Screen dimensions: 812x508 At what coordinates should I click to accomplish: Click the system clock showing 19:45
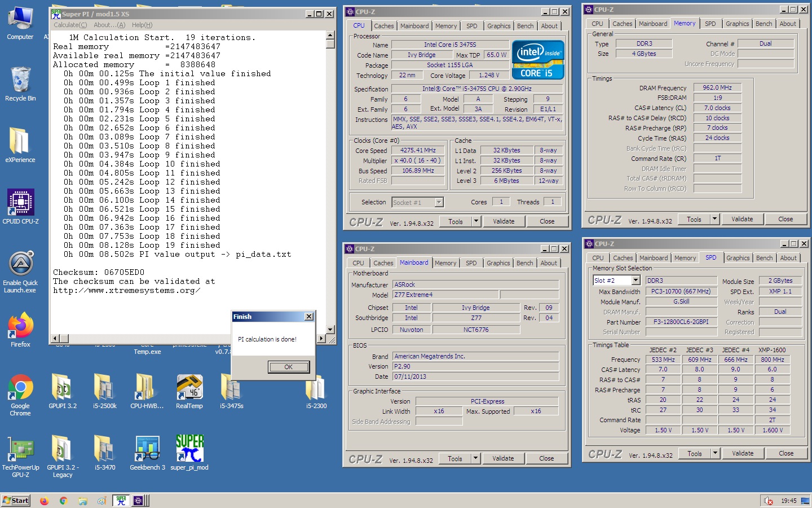click(789, 501)
